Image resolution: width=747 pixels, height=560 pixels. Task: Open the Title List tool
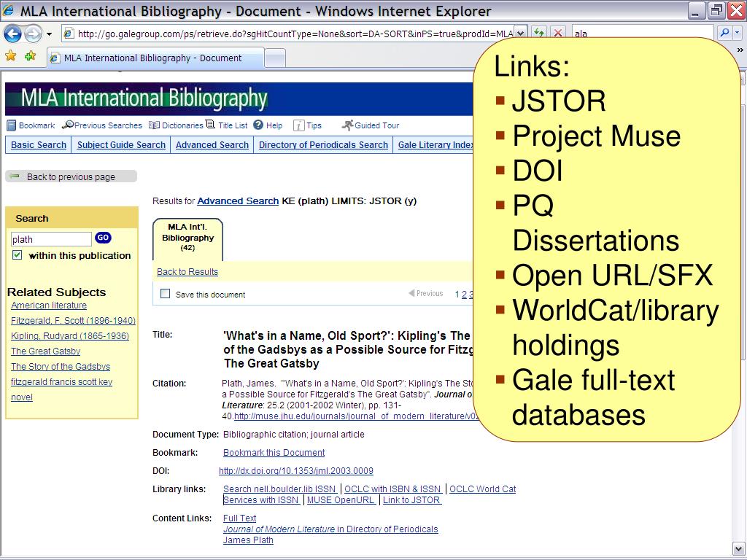227,125
